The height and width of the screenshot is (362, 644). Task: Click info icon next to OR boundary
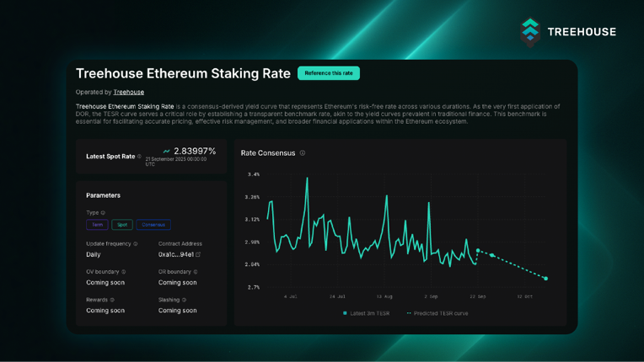[196, 272]
